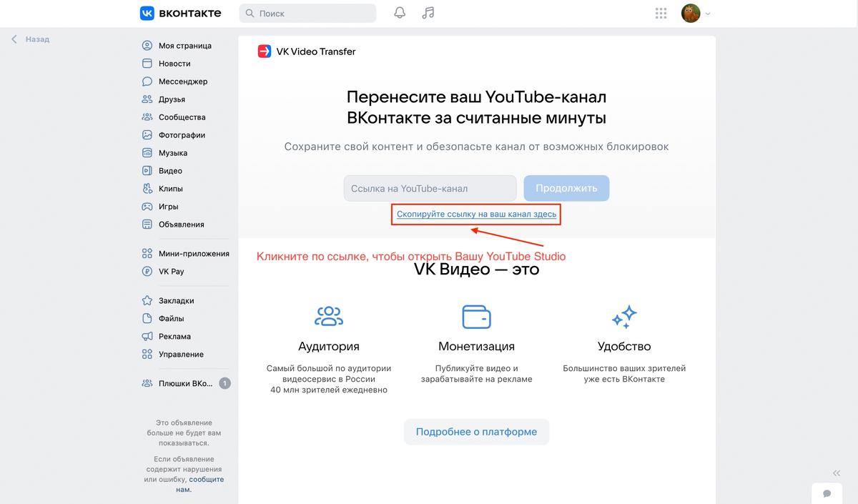858x504 pixels.
Task: Click the VK Pay ruble icon
Action: 147,272
